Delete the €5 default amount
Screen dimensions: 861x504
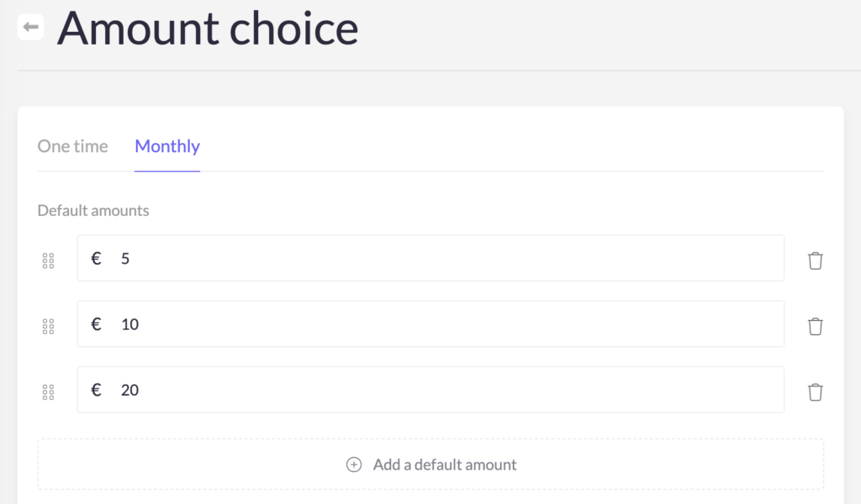[x=815, y=260]
